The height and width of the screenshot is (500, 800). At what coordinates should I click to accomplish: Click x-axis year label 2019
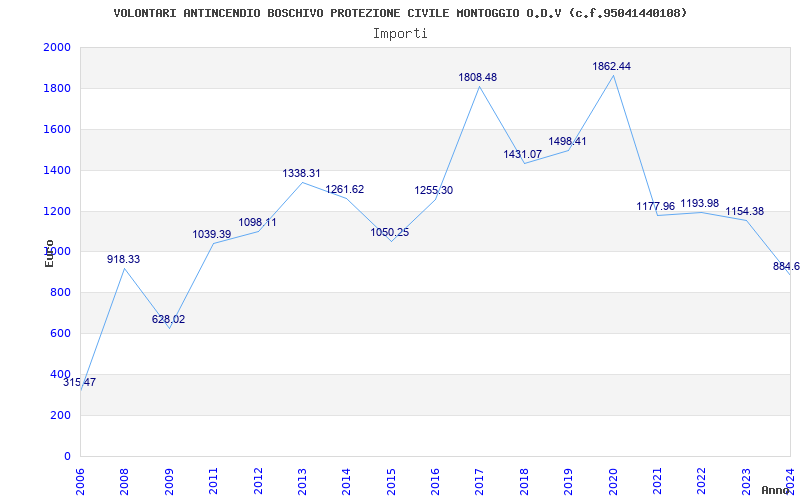point(568,481)
